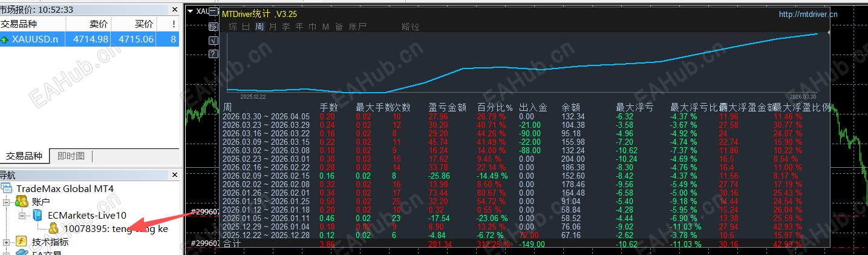Click the user icon for account 10078395

tap(54, 228)
